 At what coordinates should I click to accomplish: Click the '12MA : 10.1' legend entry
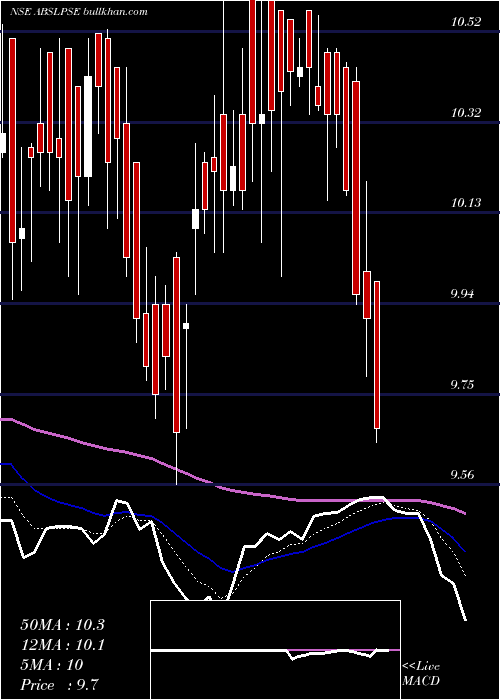[x=62, y=645]
